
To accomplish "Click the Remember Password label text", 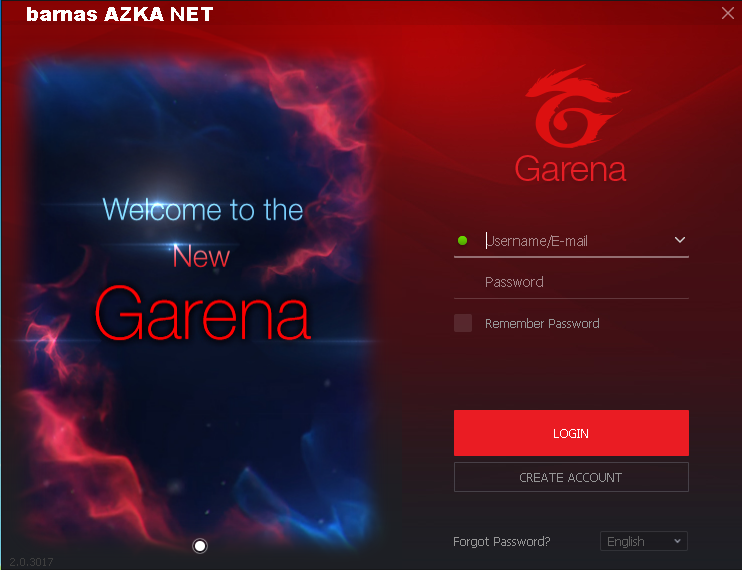I will (x=542, y=324).
